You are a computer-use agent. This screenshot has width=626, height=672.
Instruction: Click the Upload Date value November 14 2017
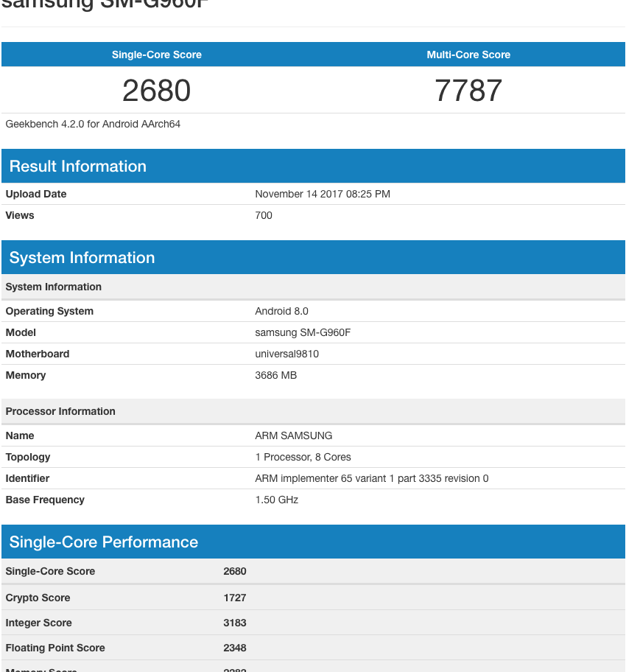322,194
